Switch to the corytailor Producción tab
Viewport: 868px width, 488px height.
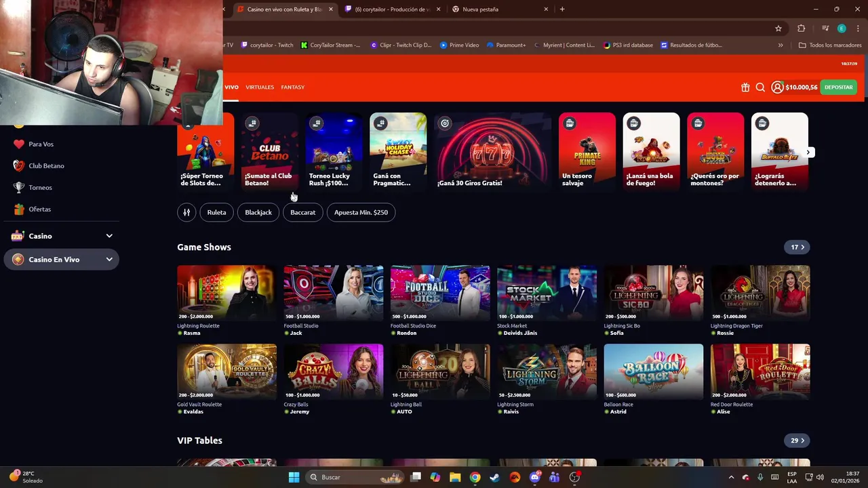coord(393,9)
